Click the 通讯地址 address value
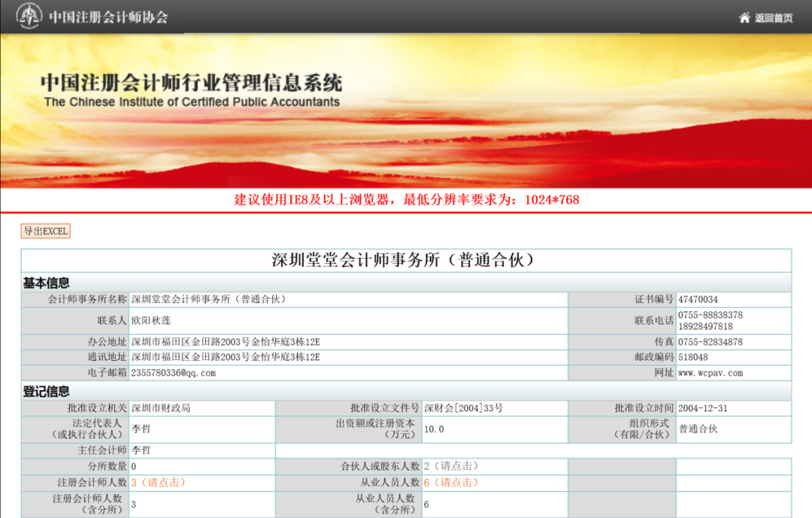The width and height of the screenshot is (812, 518). click(226, 357)
